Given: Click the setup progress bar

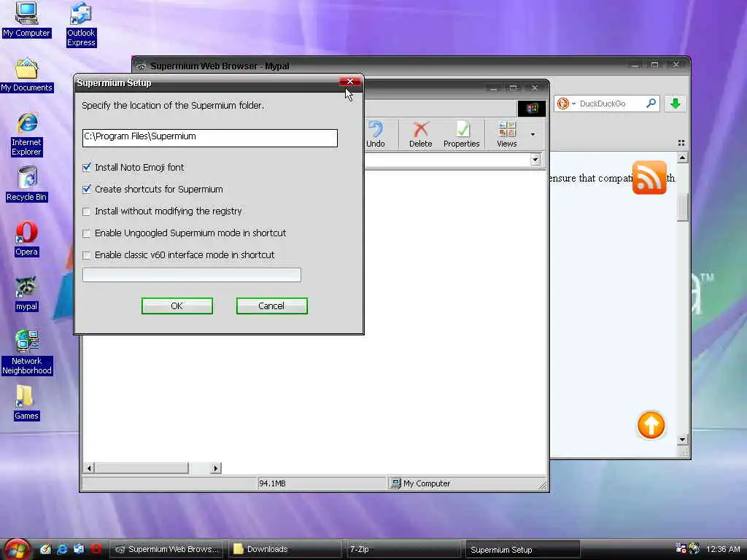Looking at the screenshot, I should pos(192,275).
